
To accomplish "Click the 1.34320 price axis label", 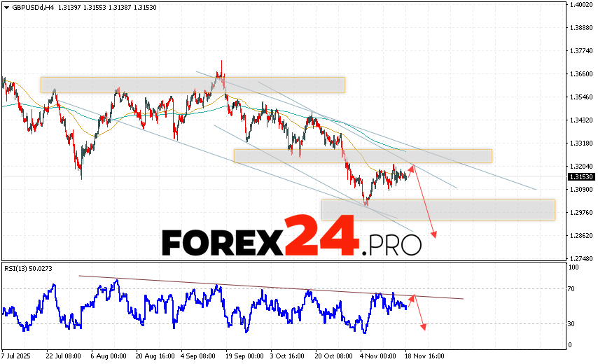I will 580,120.
